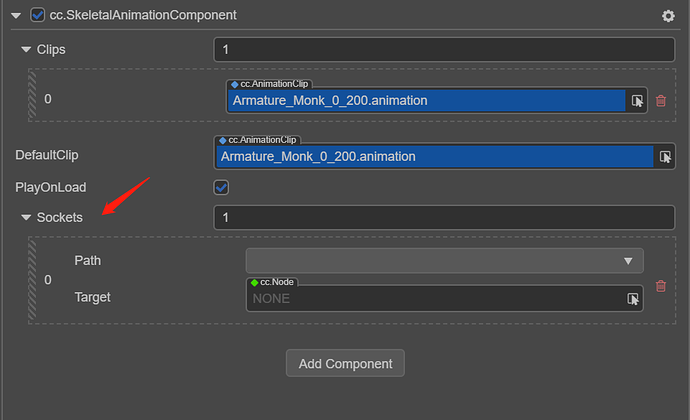
Task: Delete clip element 0 with trash icon
Action: point(660,100)
